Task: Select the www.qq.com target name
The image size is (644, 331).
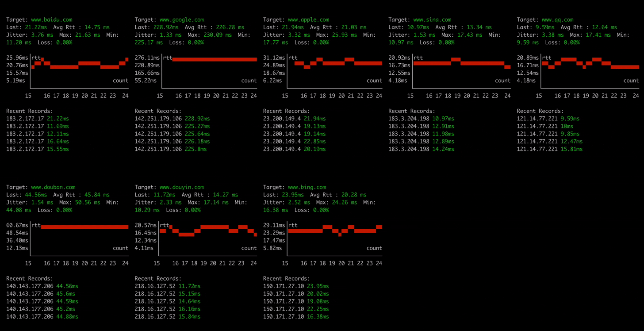Action: [x=558, y=19]
